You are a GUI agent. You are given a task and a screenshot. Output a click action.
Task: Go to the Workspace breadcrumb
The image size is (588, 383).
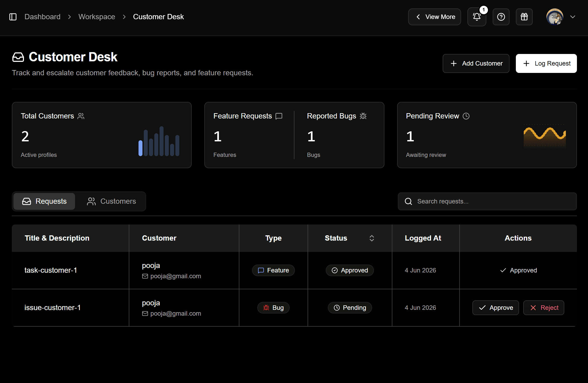(x=97, y=17)
